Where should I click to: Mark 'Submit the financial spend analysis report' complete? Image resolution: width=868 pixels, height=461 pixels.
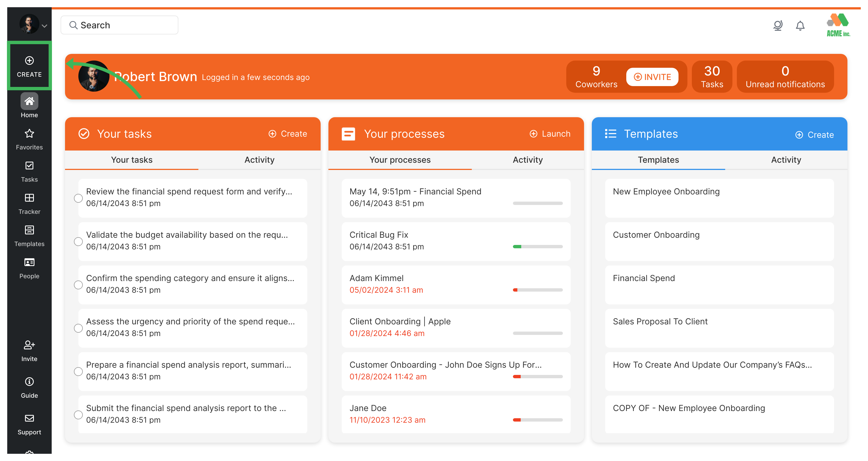78,415
